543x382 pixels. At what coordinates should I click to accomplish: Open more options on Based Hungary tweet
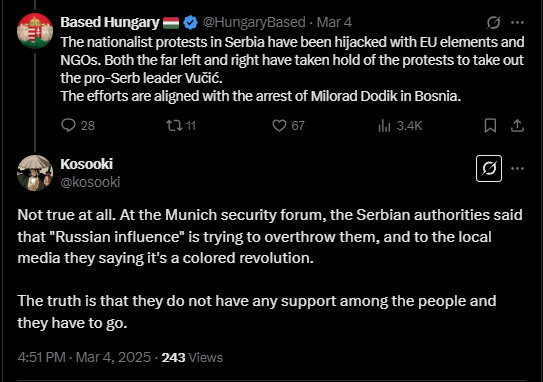coord(517,23)
